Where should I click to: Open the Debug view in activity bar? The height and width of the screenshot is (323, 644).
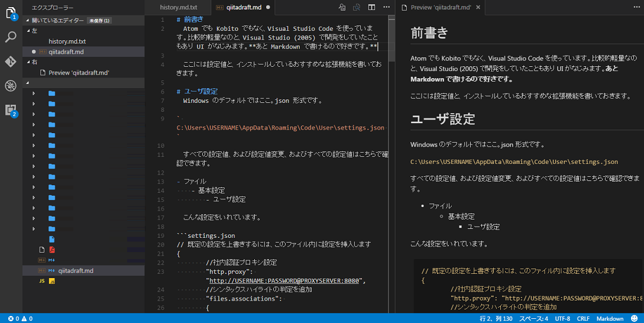pos(11,85)
